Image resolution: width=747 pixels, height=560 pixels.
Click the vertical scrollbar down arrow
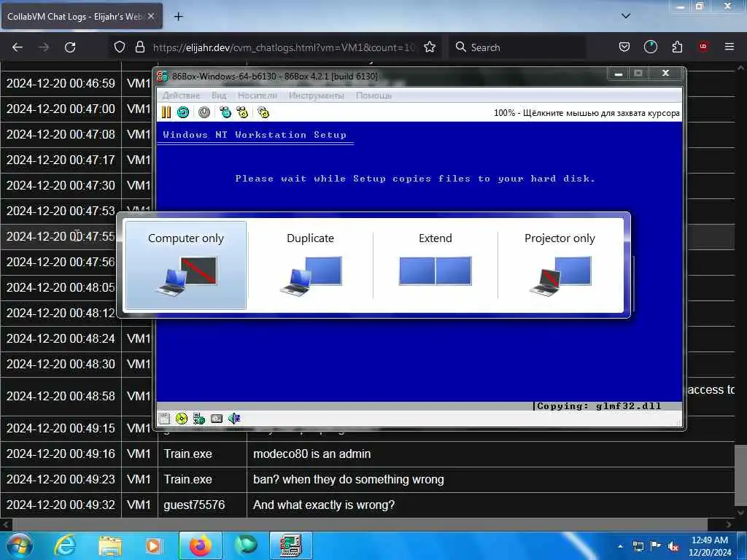[x=740, y=513]
